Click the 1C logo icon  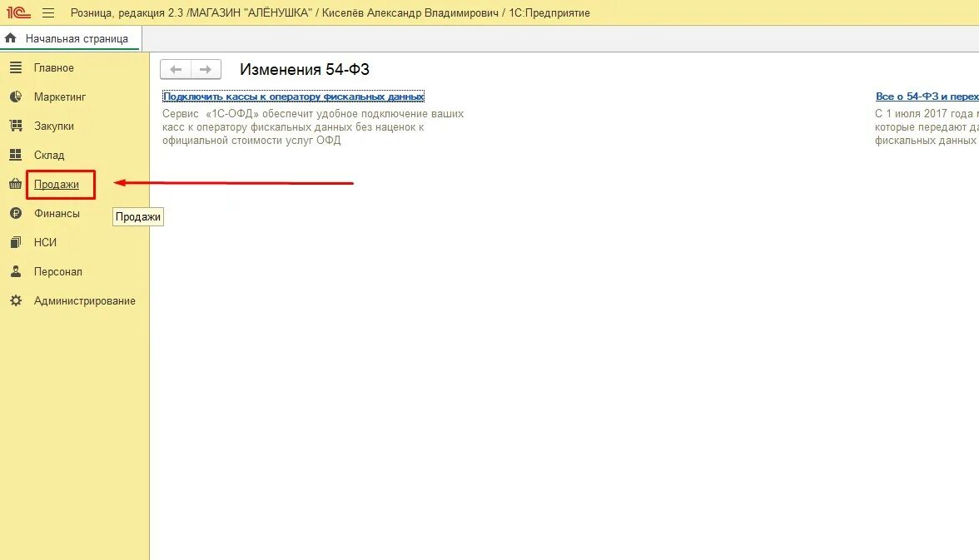click(x=18, y=12)
